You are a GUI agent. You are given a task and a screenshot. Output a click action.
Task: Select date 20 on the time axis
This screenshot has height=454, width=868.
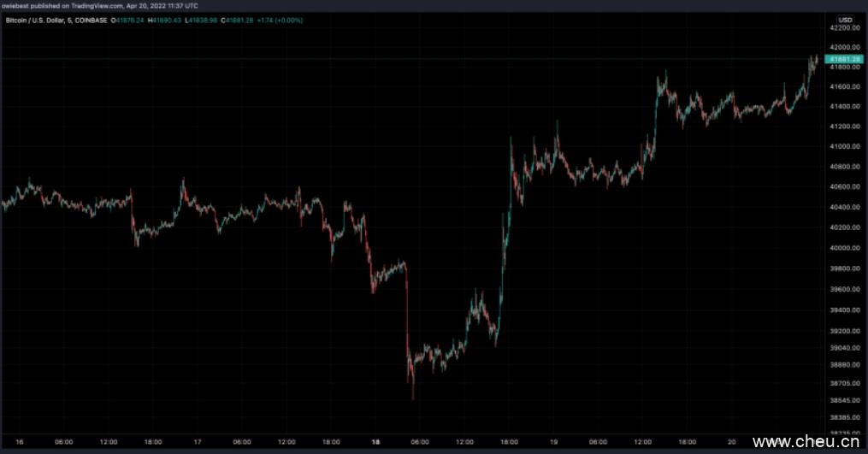click(x=732, y=442)
